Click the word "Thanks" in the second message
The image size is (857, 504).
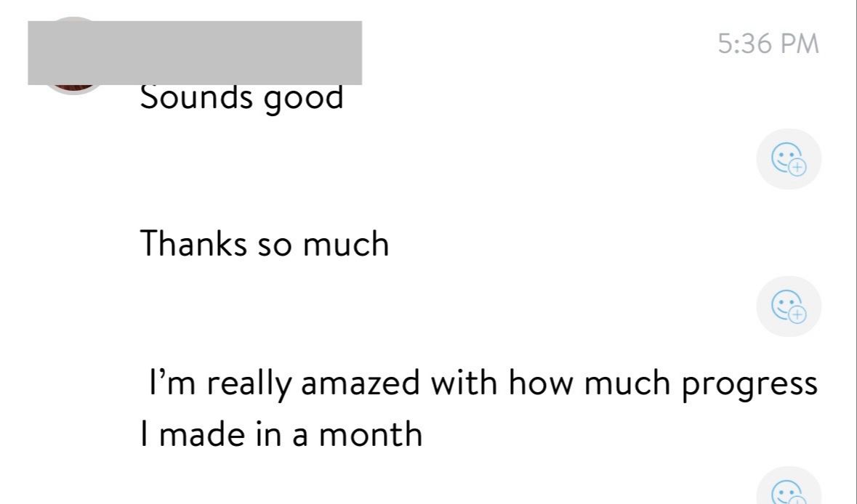click(193, 243)
